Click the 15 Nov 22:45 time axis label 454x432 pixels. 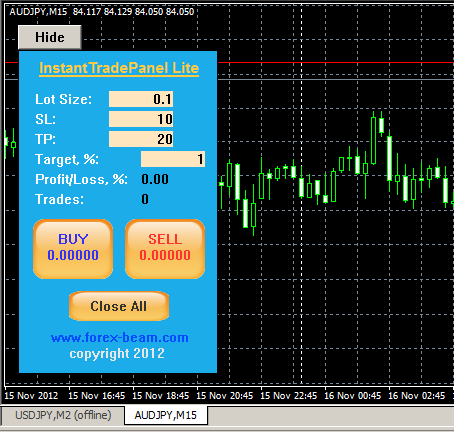coord(288,396)
